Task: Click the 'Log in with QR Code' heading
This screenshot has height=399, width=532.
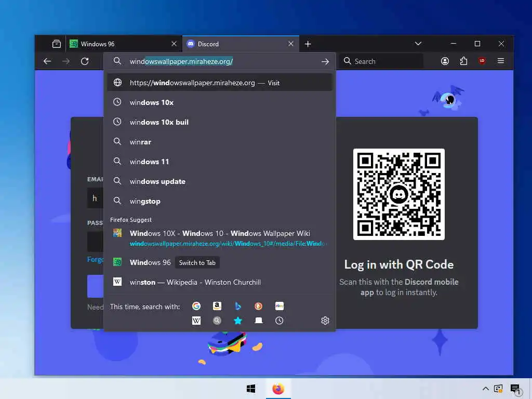Action: (398, 264)
